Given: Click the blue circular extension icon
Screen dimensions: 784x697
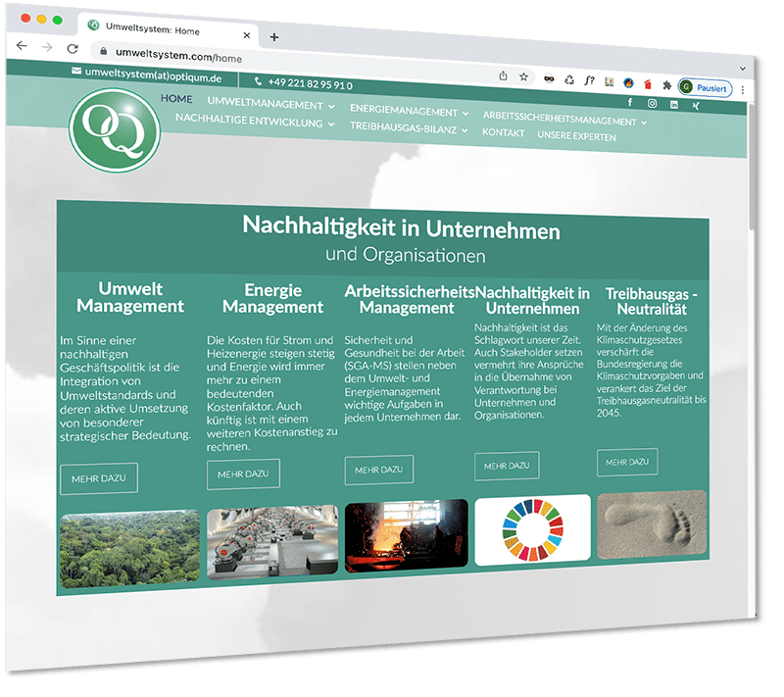Looking at the screenshot, I should 628,83.
